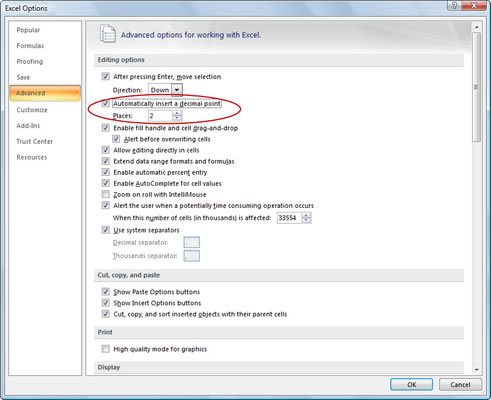Toggle Show Insert Options buttons
This screenshot has height=400, width=491.
point(106,303)
